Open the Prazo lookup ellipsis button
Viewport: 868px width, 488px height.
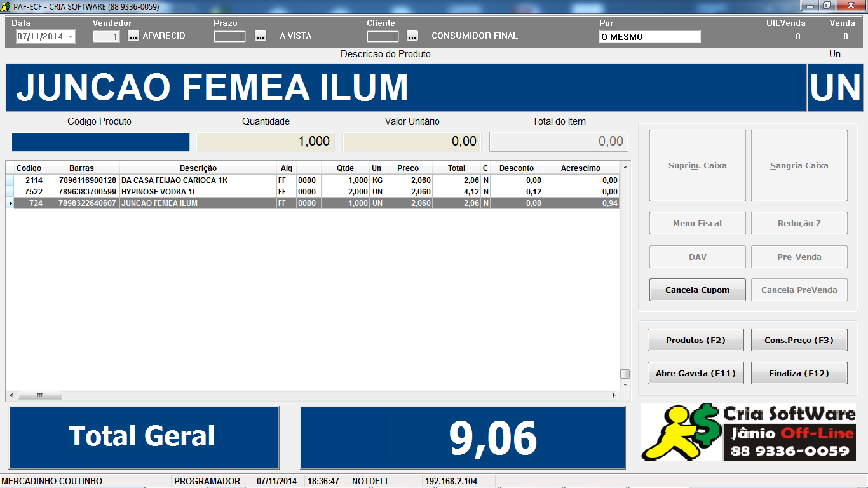261,36
